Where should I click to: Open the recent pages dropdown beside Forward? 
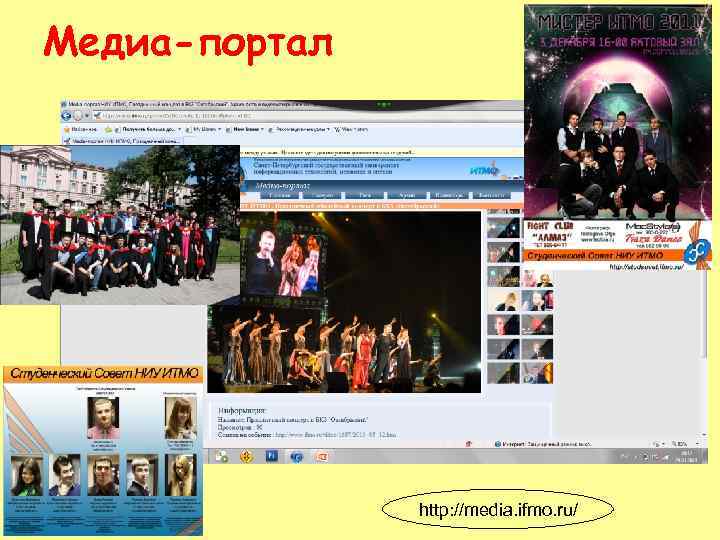[86, 117]
